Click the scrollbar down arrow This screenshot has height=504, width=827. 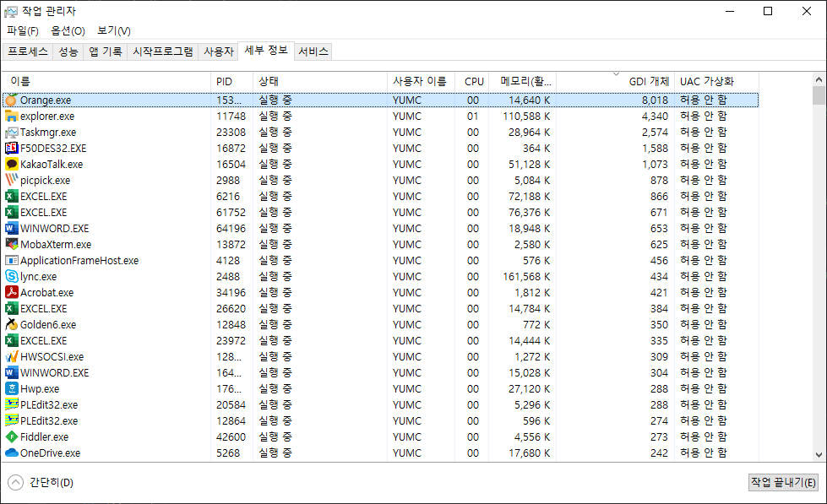click(819, 453)
